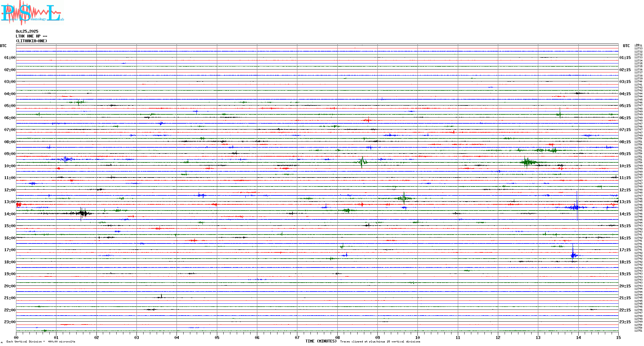Click the TIME (MINUTES) axis title
The width and height of the screenshot is (644, 346).
[321, 341]
